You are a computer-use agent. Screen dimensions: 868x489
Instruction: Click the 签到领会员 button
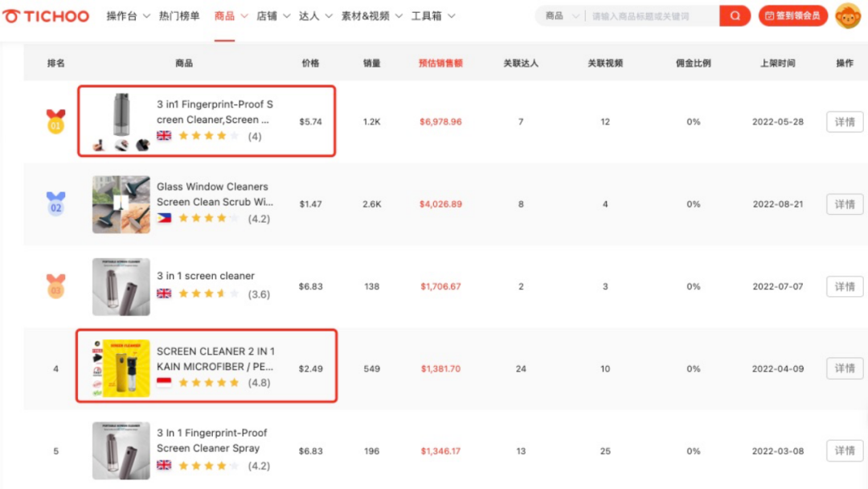[792, 16]
